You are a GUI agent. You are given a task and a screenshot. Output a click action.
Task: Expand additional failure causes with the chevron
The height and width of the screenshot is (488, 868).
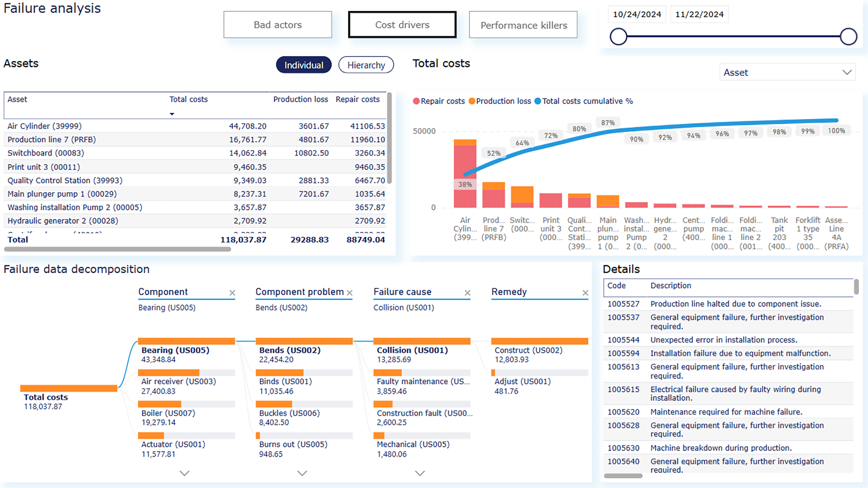(x=420, y=473)
